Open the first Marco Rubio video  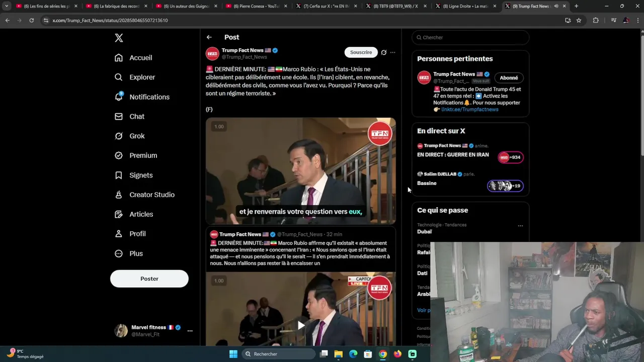tap(301, 171)
